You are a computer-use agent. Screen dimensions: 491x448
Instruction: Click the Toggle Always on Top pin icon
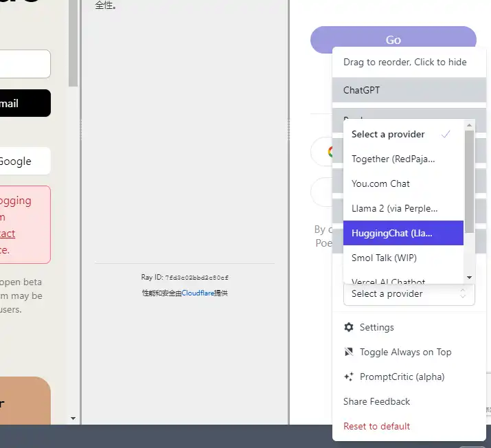348,352
